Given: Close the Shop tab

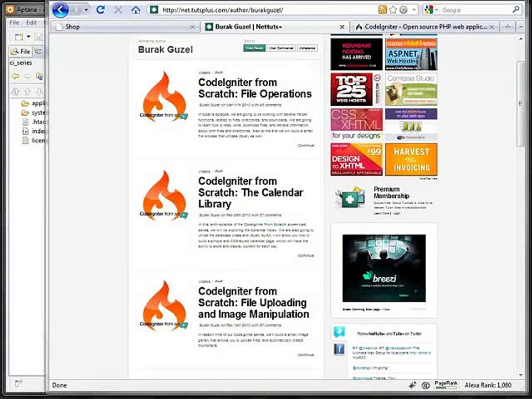Looking at the screenshot, I should tap(192, 27).
